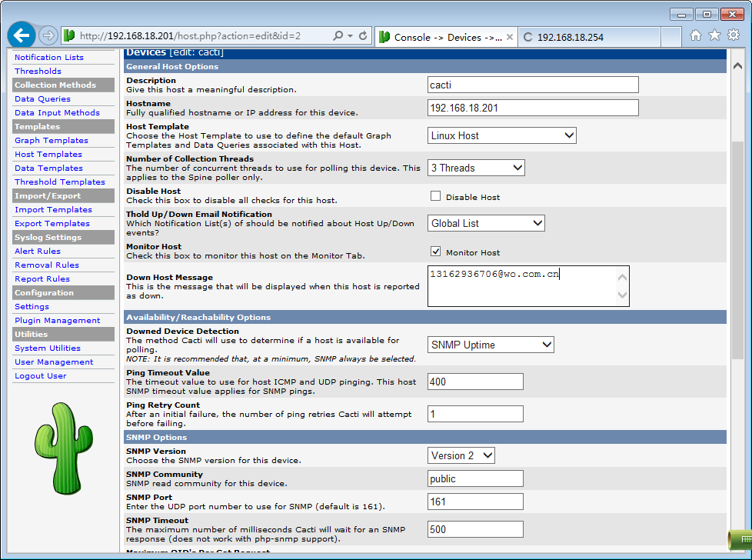The height and width of the screenshot is (560, 752).
Task: Toggle the Disable Host checkbox
Action: point(435,196)
